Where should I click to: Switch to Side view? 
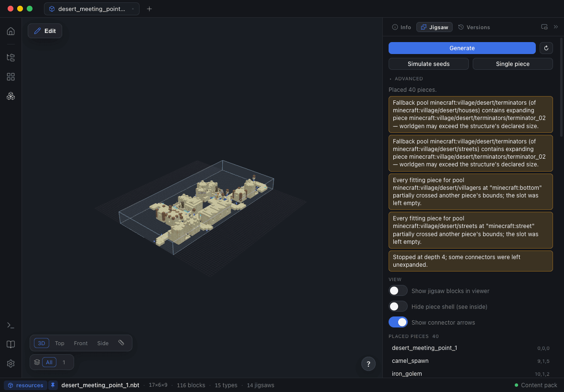coord(103,343)
